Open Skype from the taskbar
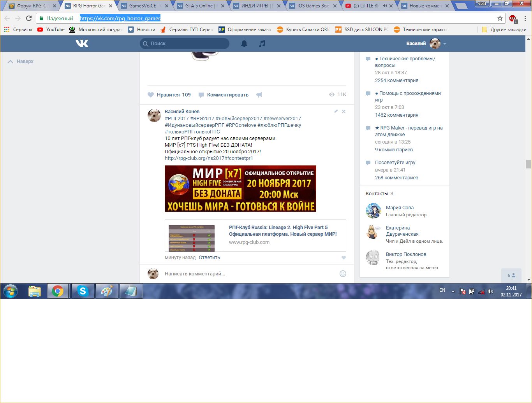 (83, 291)
